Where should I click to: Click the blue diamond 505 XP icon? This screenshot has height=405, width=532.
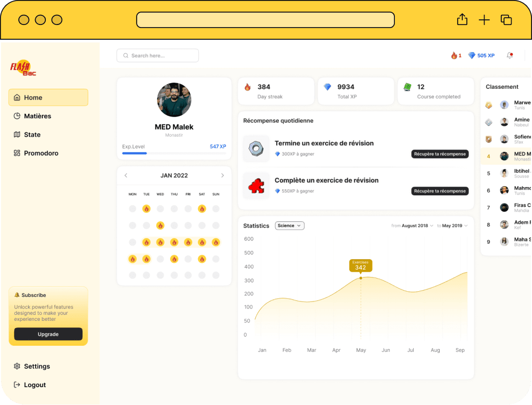click(x=472, y=56)
